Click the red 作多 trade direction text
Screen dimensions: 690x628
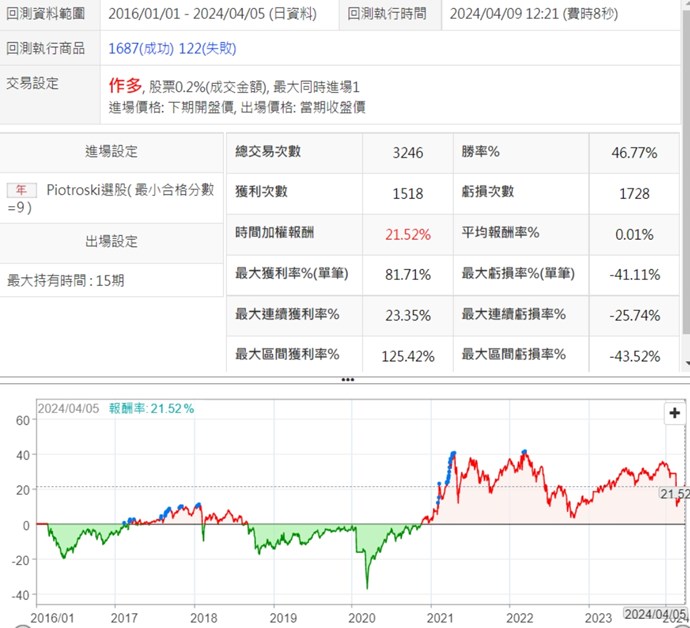125,86
